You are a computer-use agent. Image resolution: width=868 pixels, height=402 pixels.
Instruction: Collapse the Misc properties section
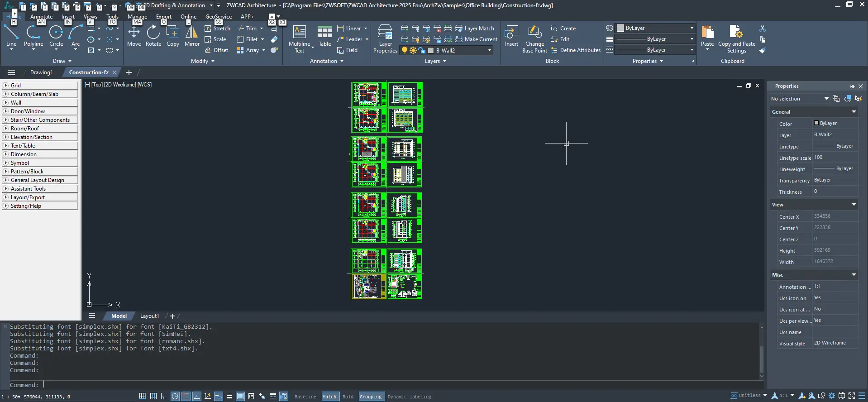(x=854, y=275)
